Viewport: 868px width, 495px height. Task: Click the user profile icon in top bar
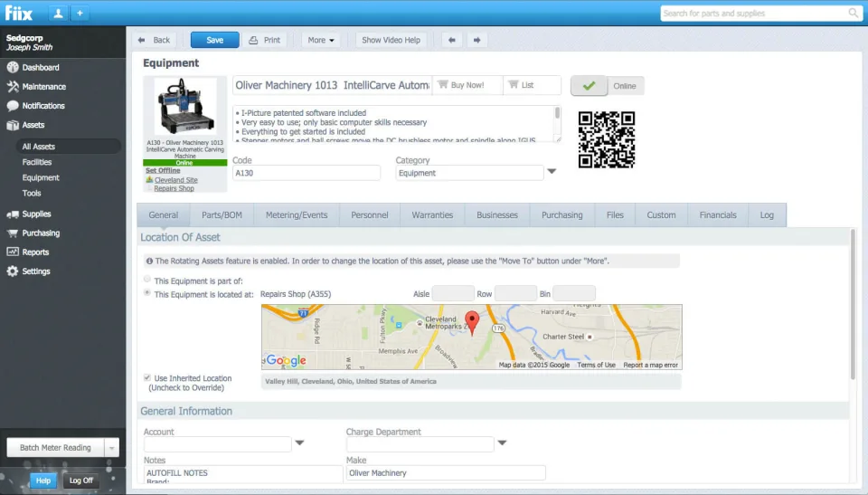point(58,14)
